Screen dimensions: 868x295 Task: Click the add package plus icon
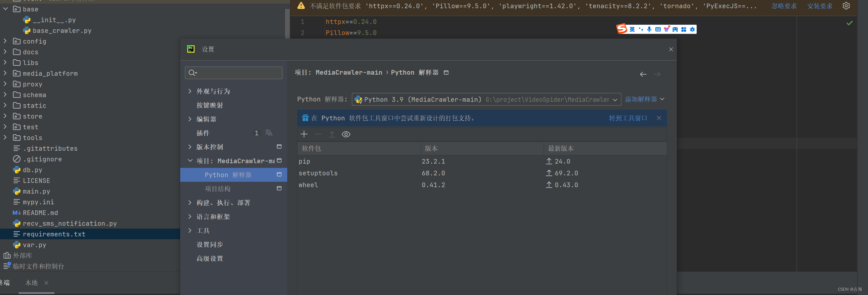point(304,134)
